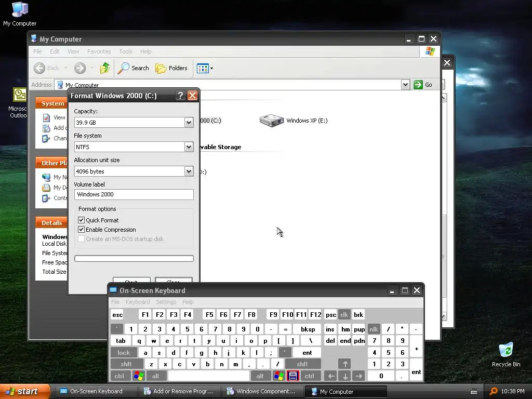The image size is (532, 399).
Task: Click the tray search magnifier icon
Action: point(494,392)
